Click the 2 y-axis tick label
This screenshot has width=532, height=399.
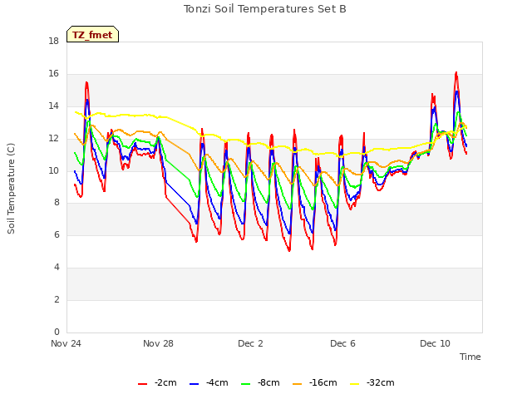coord(57,299)
